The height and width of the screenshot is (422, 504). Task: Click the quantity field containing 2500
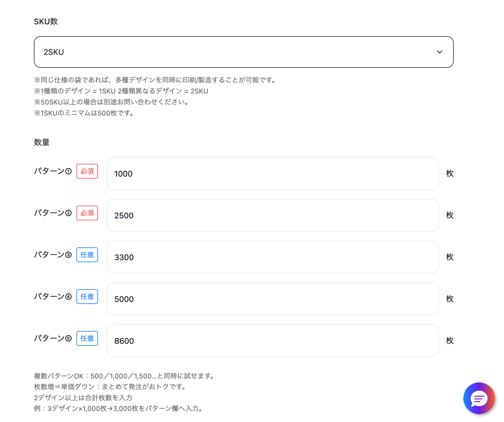273,215
